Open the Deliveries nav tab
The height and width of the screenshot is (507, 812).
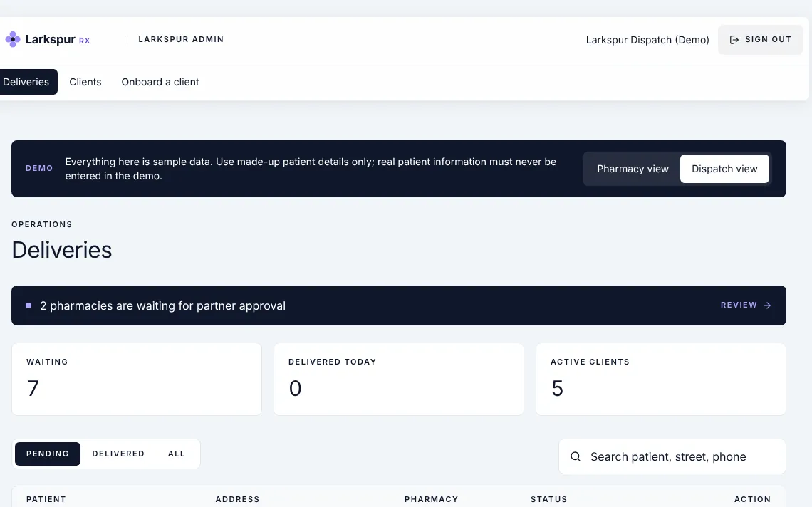coord(27,82)
